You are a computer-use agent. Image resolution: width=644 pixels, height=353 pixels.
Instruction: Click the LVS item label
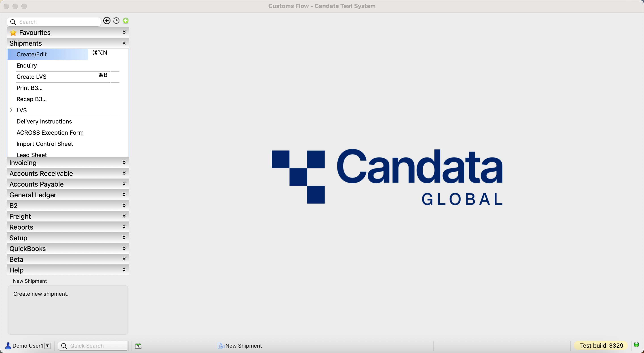tap(22, 110)
